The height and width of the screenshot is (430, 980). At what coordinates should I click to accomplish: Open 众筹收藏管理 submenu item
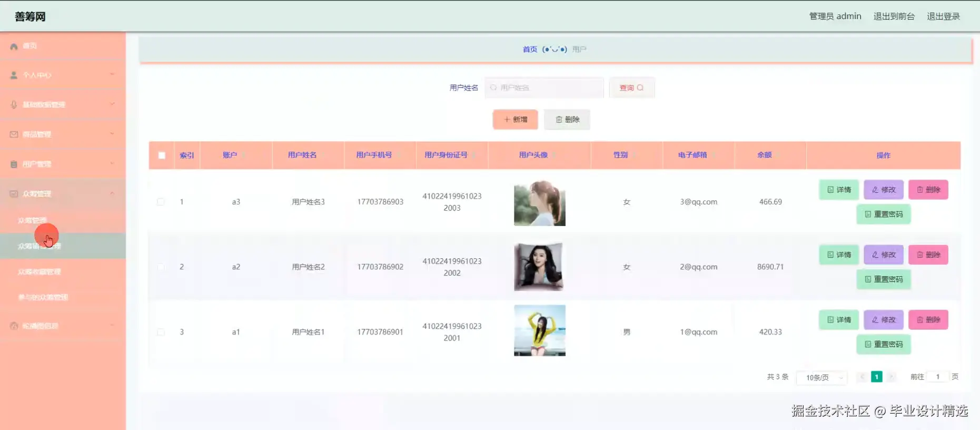click(x=63, y=272)
